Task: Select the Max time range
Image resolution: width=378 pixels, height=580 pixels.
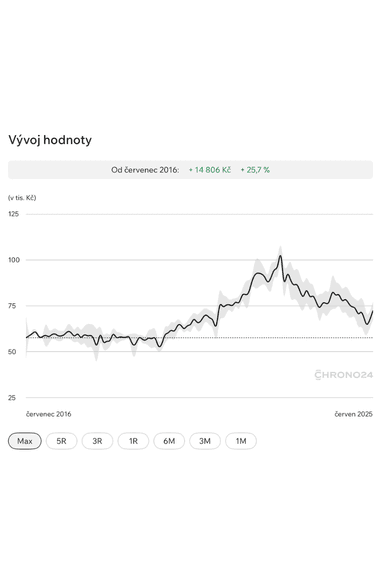Action: (x=25, y=441)
